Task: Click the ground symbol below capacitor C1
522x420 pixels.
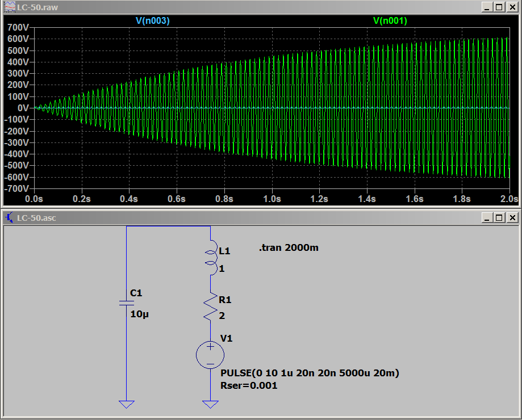Action: click(x=126, y=404)
